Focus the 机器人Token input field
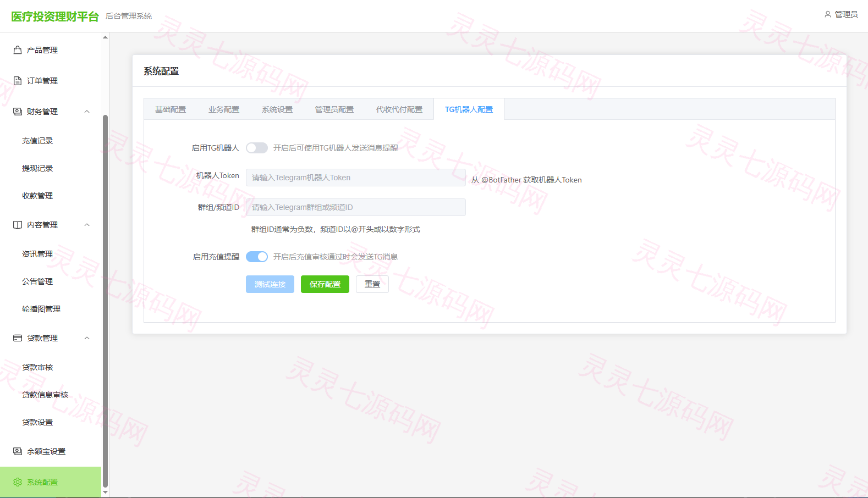 pyautogui.click(x=356, y=178)
